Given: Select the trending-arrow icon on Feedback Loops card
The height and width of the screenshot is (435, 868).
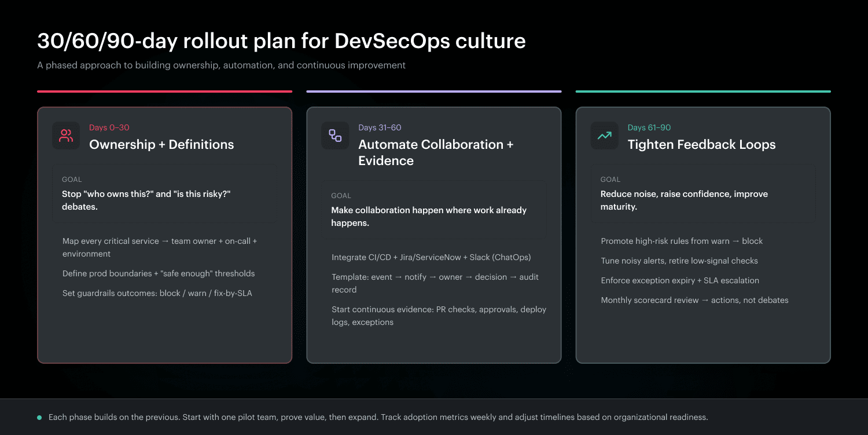Looking at the screenshot, I should click(x=604, y=134).
